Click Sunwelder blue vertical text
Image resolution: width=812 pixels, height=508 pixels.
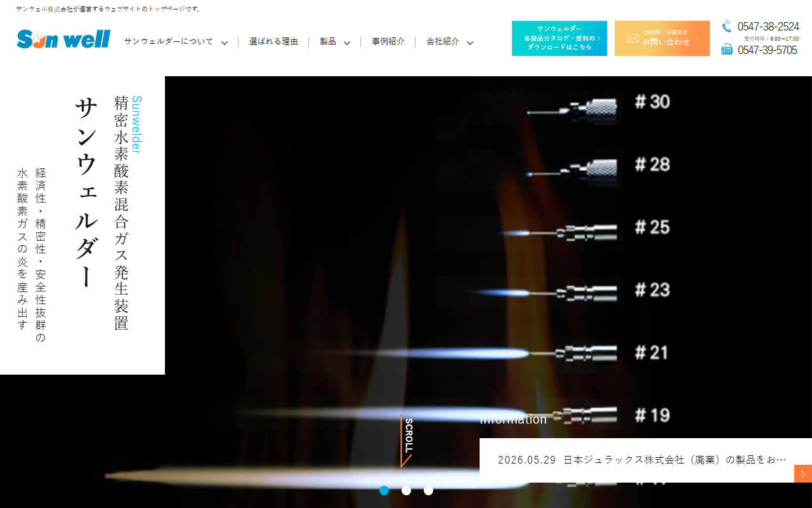[136, 125]
